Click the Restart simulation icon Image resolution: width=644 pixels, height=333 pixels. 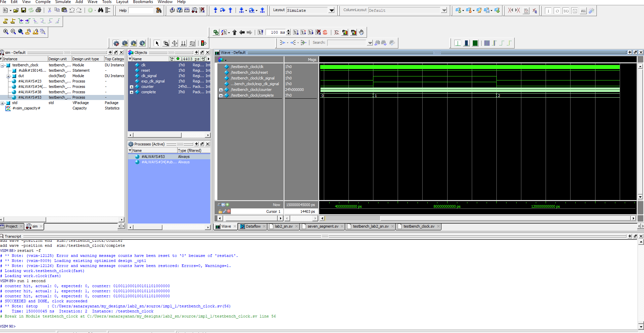point(260,32)
